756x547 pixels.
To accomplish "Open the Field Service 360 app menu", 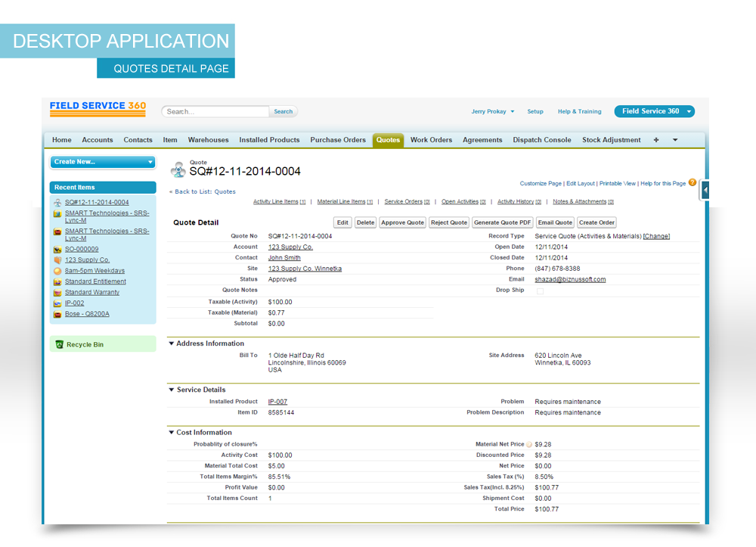I will click(x=654, y=111).
